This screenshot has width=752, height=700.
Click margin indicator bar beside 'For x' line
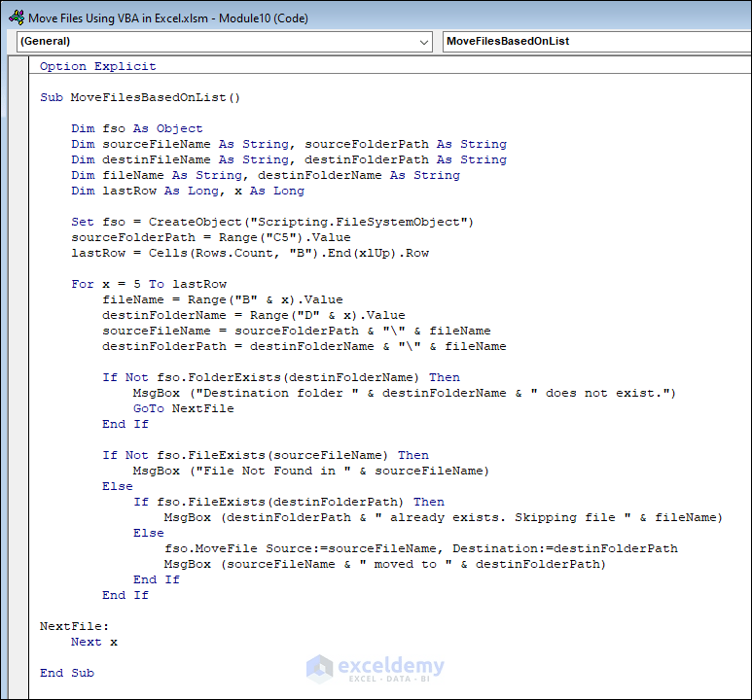[19, 284]
